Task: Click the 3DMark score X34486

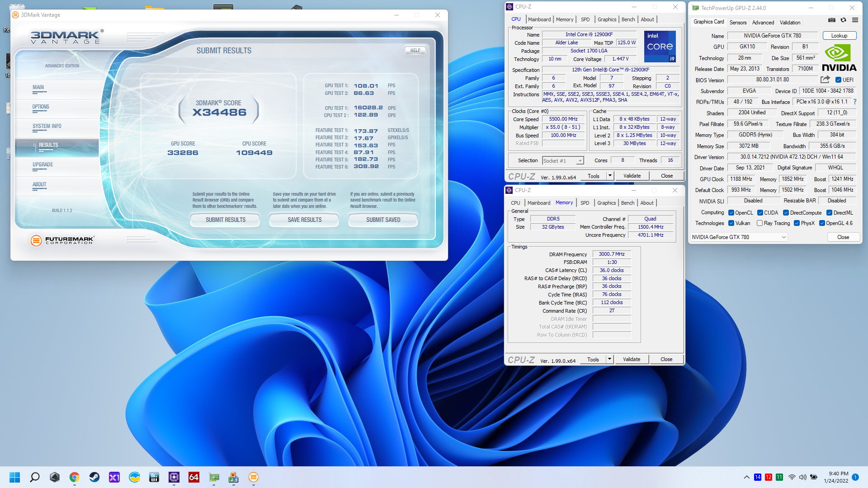Action: 219,113
